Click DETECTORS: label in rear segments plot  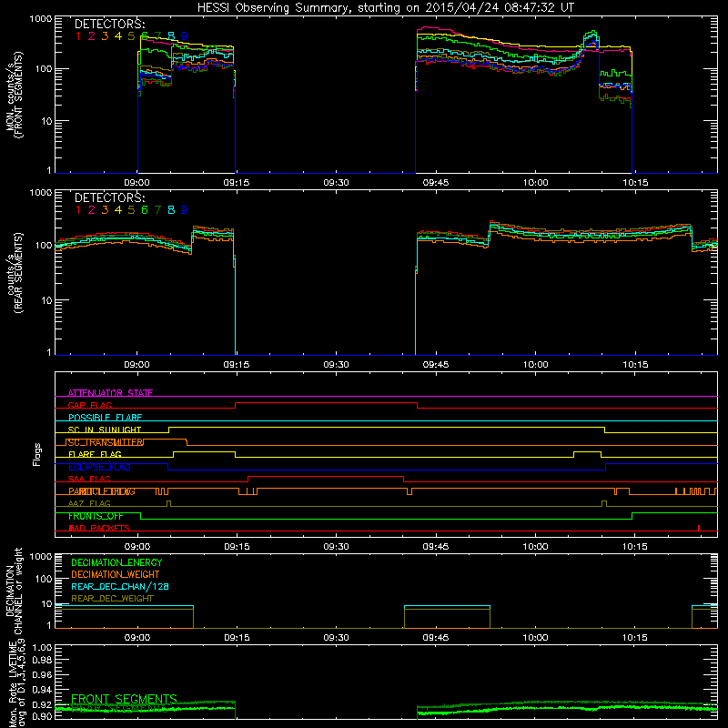(109, 198)
